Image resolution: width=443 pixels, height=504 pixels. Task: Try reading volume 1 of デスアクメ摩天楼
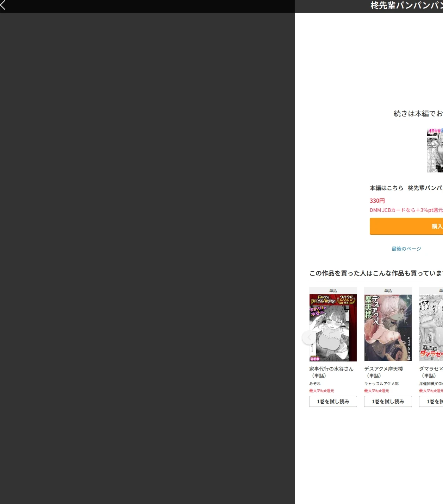pyautogui.click(x=388, y=402)
